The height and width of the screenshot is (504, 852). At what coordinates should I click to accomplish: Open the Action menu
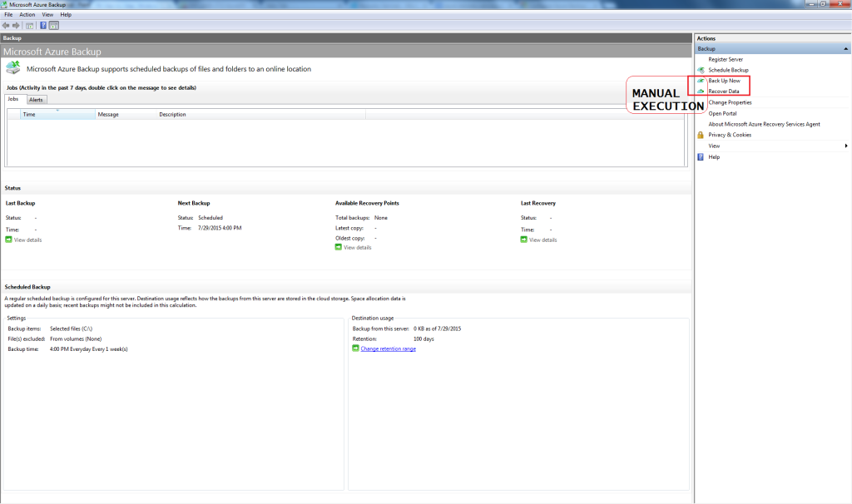tap(27, 14)
